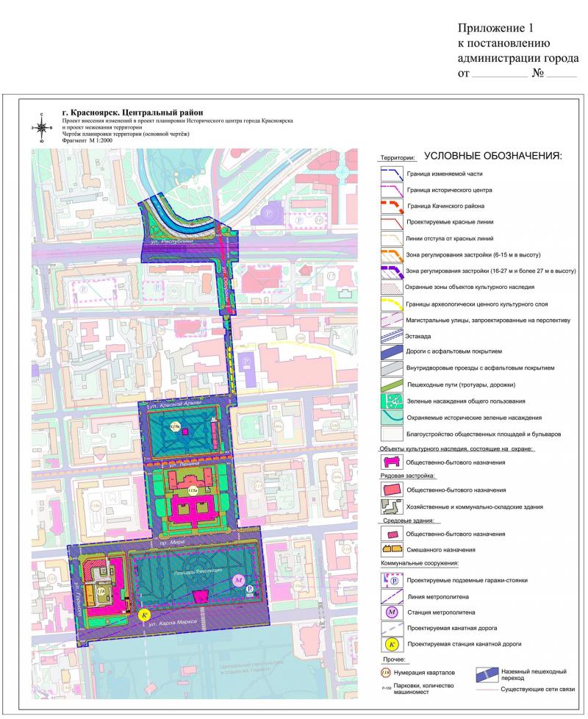Click the red swatch under Рядовая застройка Общественно-бытового назначения
This screenshot has width=588, height=719.
tap(392, 490)
